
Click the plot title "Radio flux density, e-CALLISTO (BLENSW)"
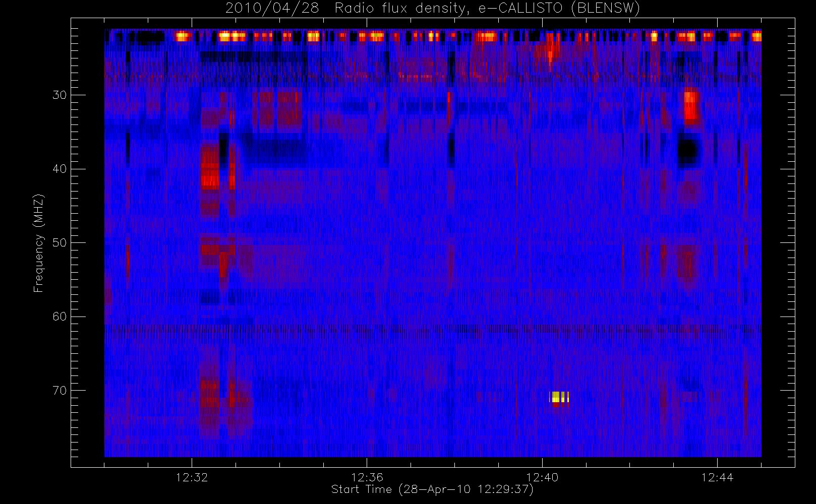pos(487,9)
